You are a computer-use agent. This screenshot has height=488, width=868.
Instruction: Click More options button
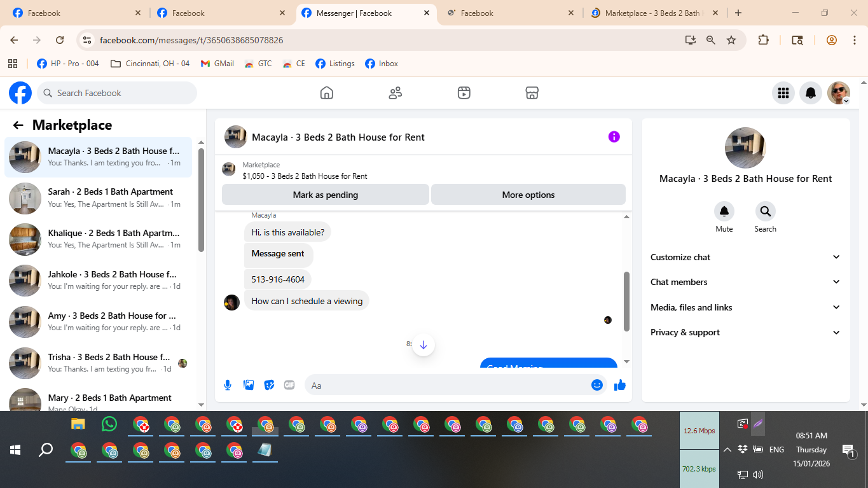pos(528,195)
